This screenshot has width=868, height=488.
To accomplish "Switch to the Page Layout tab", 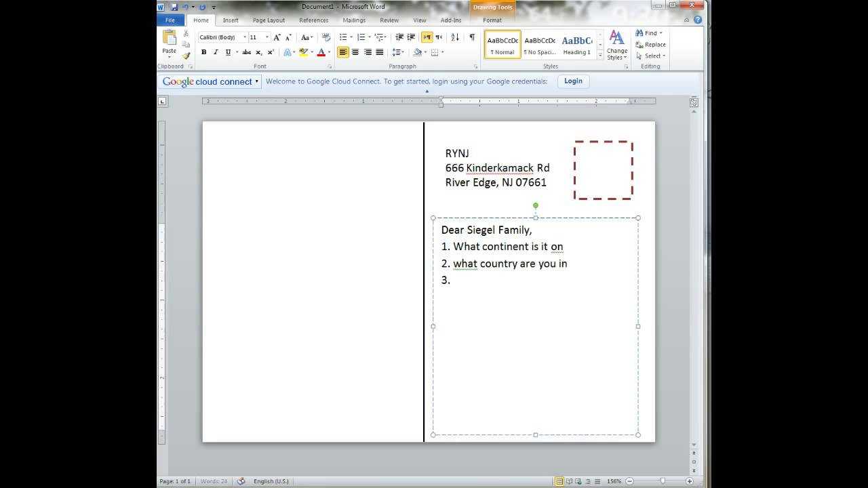I will (x=269, y=20).
